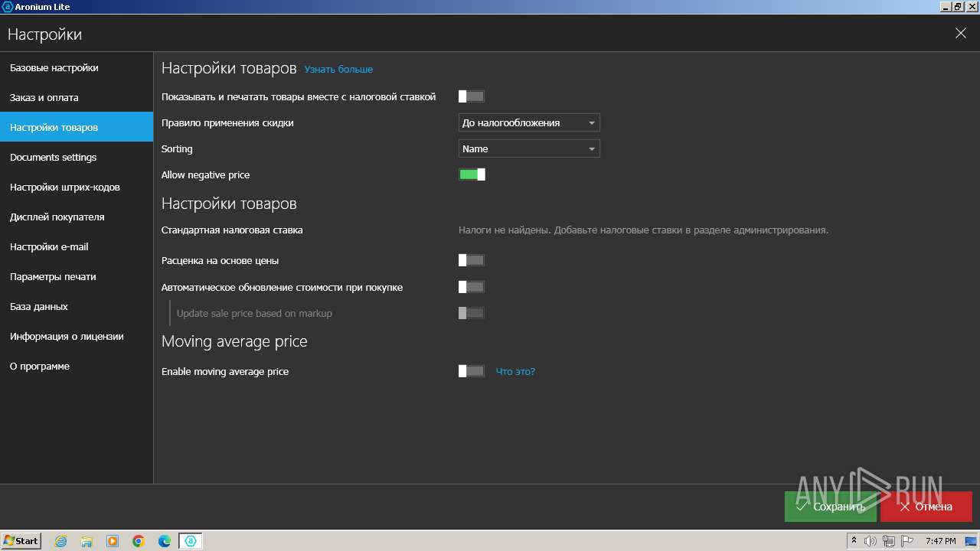Open База данных section

point(77,306)
